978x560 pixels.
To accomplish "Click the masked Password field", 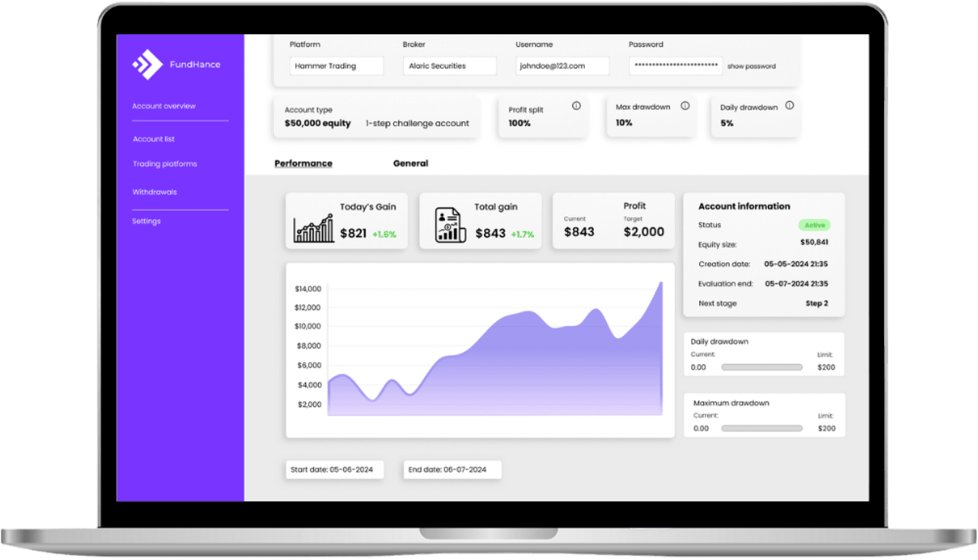I will [x=676, y=66].
